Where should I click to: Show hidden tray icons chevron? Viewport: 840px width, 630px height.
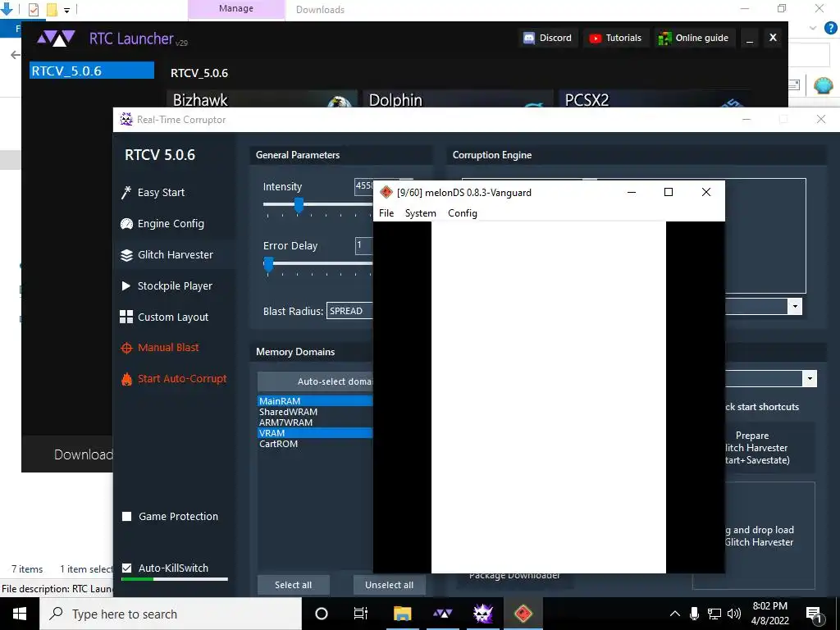coord(675,614)
